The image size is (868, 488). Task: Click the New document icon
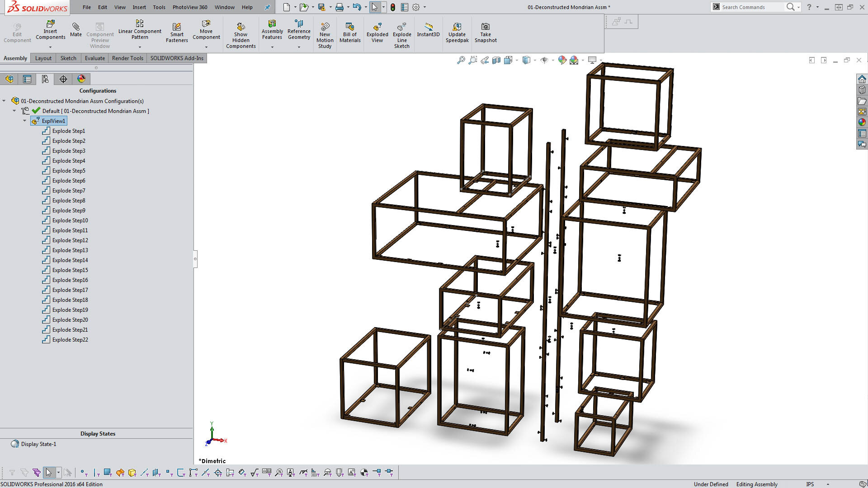[x=287, y=7]
